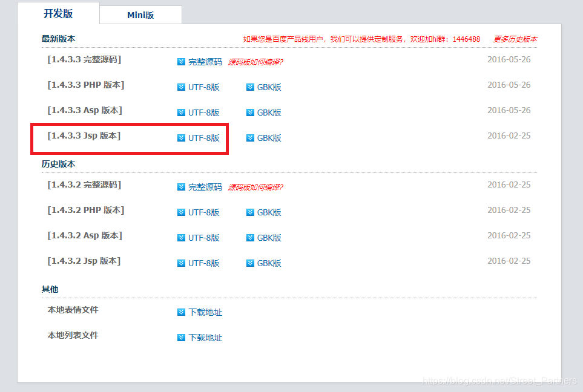Image resolution: width=583 pixels, height=392 pixels.
Task: Open 下载地址 for 本地表情文件
Action: [x=205, y=312]
